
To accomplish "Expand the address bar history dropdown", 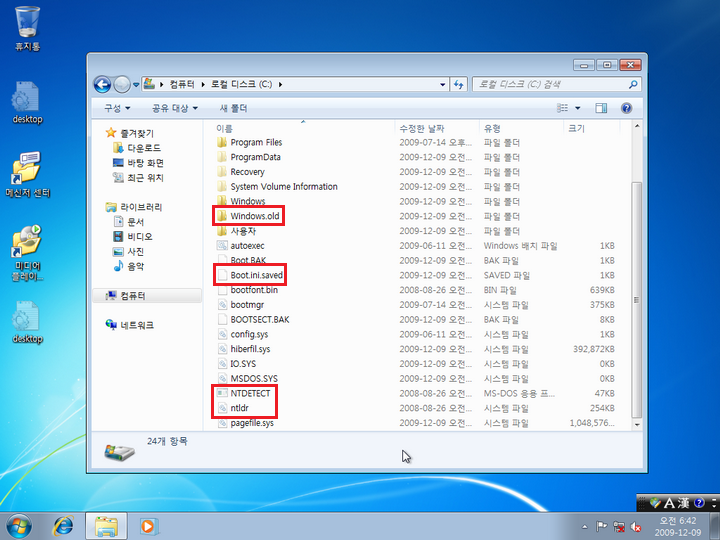I will coord(442,84).
